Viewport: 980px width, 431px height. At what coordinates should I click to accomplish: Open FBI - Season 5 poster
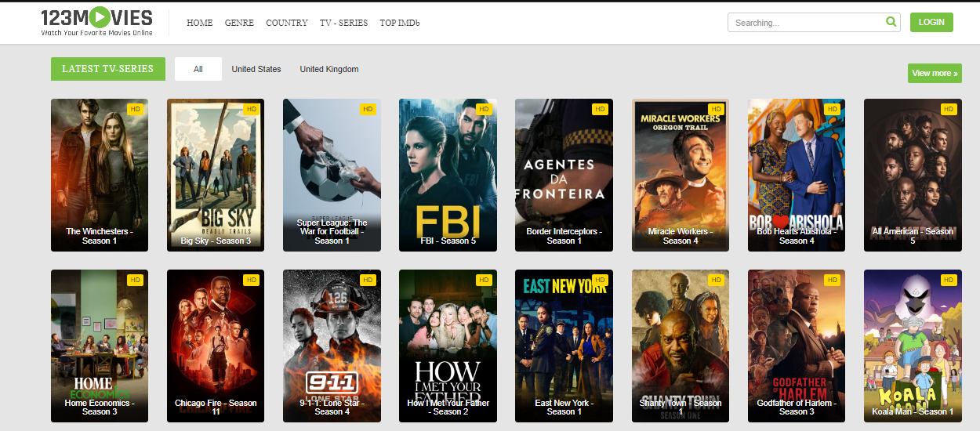[x=448, y=175]
